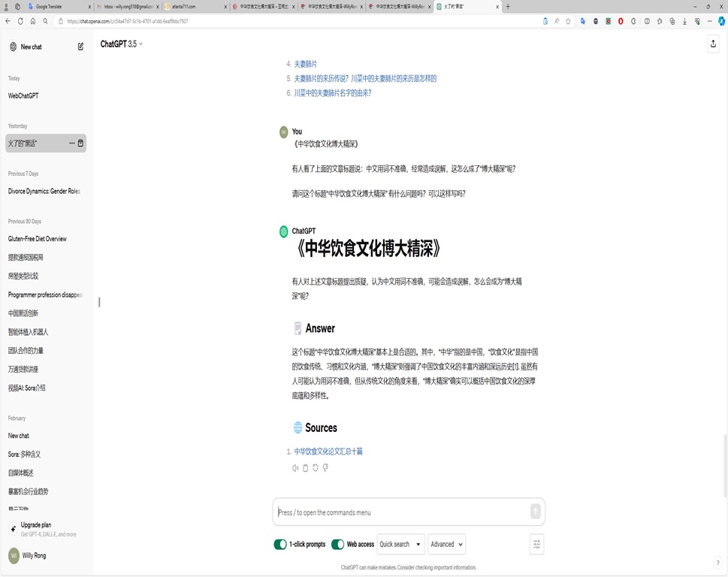Close the Google Translate tab
Viewport: 728px width, 577px height.
89,7
